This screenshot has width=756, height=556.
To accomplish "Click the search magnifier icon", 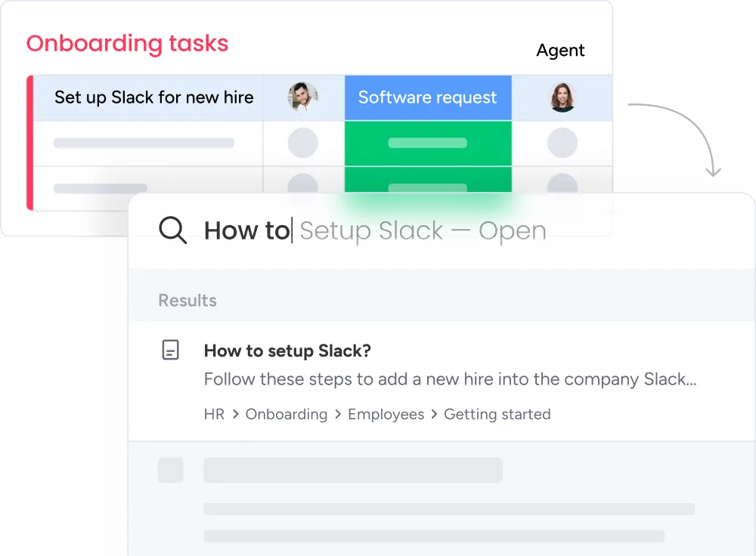I will coord(172,230).
